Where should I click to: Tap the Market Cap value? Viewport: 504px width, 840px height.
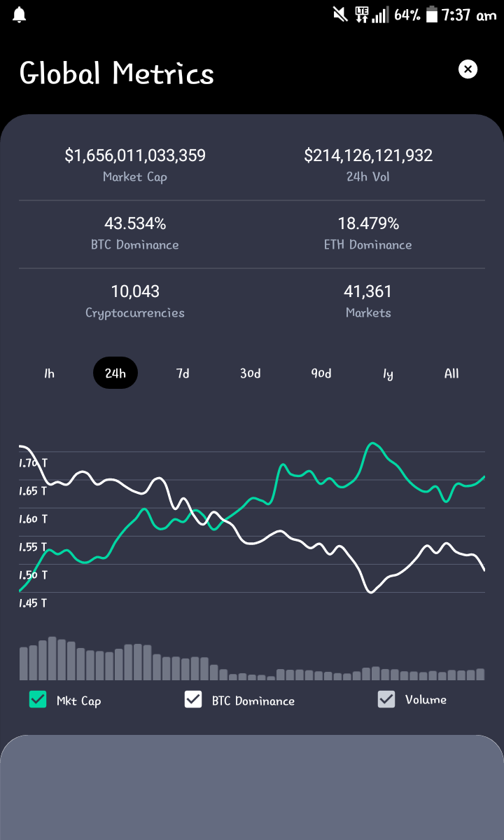tap(135, 156)
